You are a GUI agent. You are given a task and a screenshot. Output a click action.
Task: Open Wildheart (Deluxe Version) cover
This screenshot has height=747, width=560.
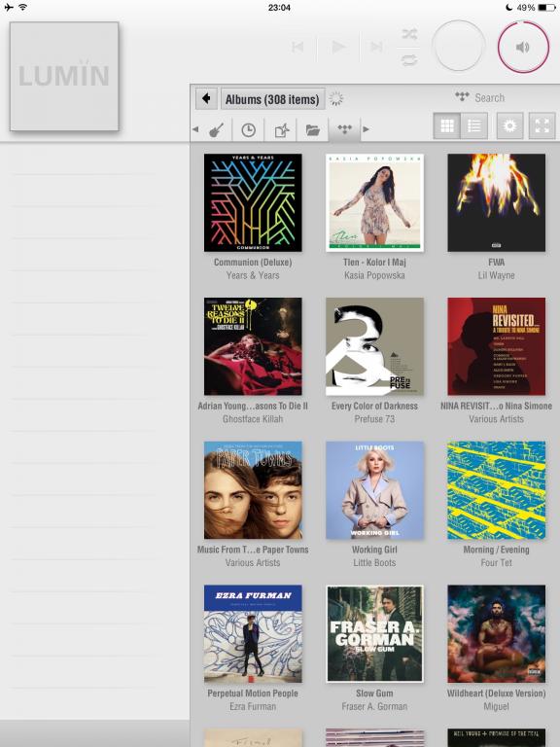(496, 634)
